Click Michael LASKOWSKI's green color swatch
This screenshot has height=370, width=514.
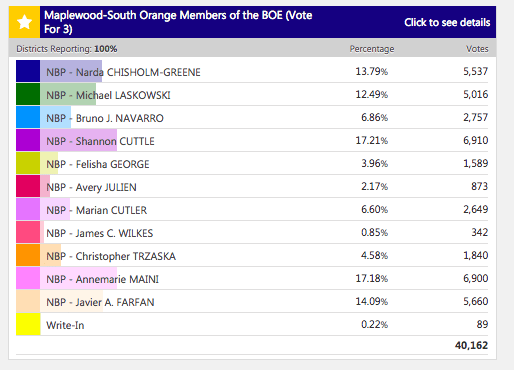click(28, 94)
